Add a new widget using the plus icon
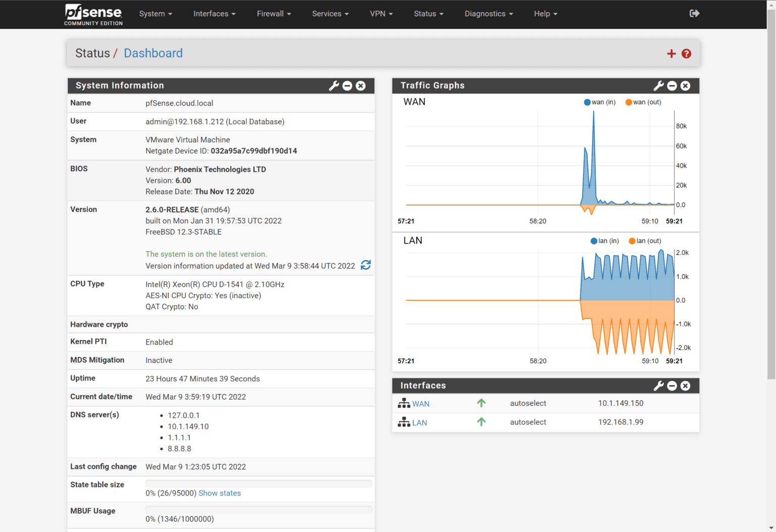The width and height of the screenshot is (776, 532). point(671,53)
